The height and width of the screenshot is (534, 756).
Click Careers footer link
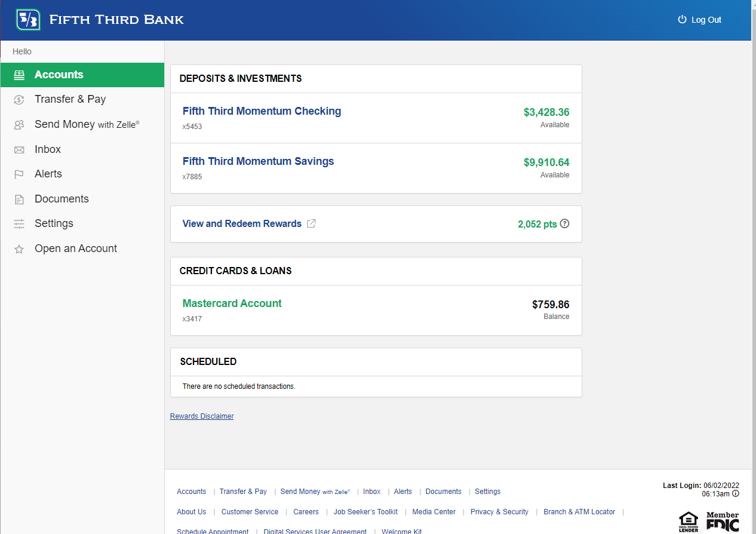click(306, 512)
